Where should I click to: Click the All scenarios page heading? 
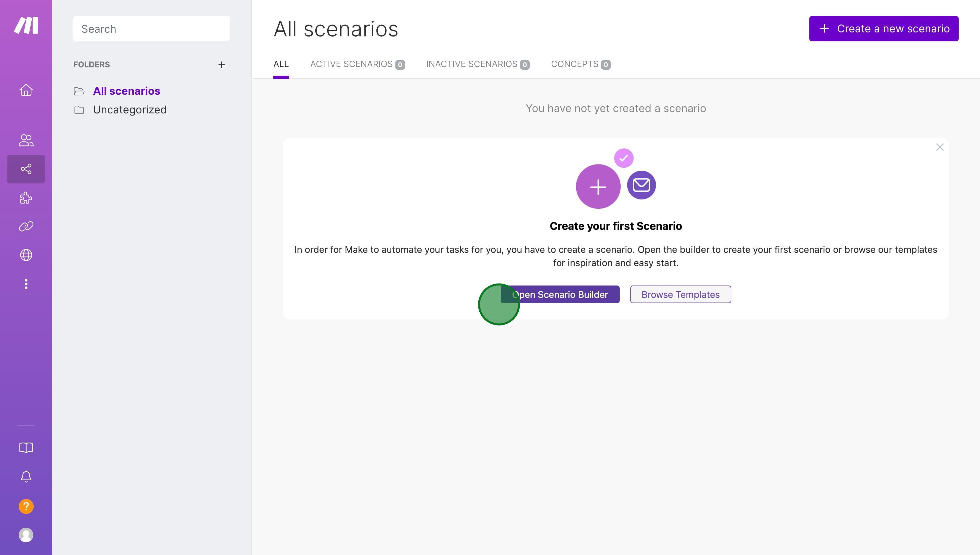[x=336, y=29]
